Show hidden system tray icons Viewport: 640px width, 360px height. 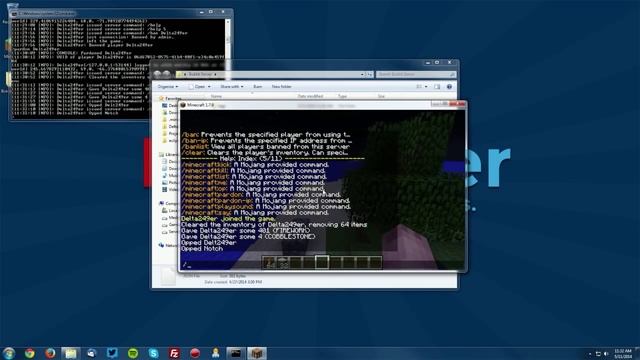point(590,354)
